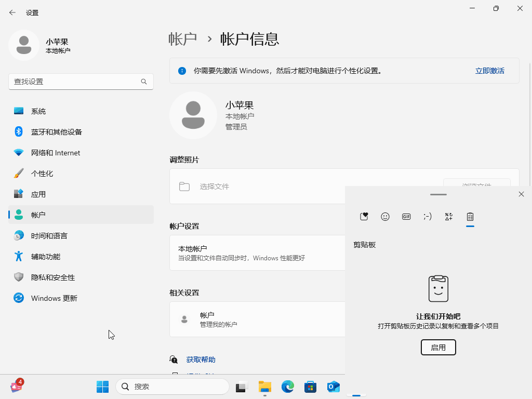Click the folder icon beside 选择文件
Screen dimensions: 532x399
pyautogui.click(x=184, y=187)
